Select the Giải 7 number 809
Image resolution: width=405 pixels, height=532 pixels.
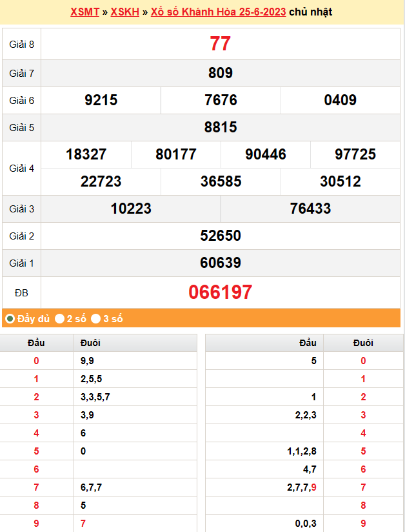coord(220,73)
